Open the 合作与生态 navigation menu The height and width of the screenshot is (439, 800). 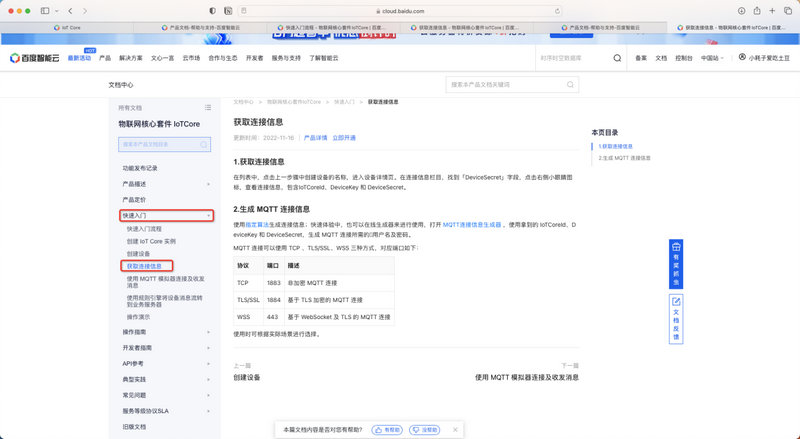(x=223, y=58)
